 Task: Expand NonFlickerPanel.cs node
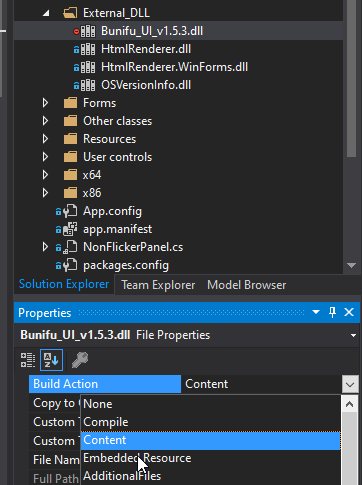46,247
